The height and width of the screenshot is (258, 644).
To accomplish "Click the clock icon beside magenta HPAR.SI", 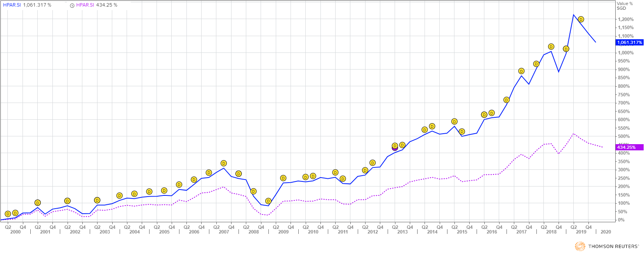I will [72, 5].
